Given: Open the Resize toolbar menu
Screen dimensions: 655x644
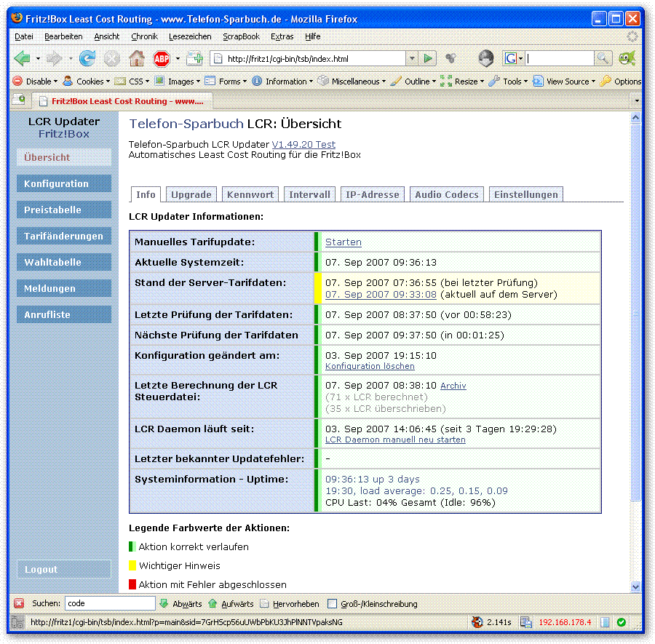Looking at the screenshot, I should [x=462, y=81].
